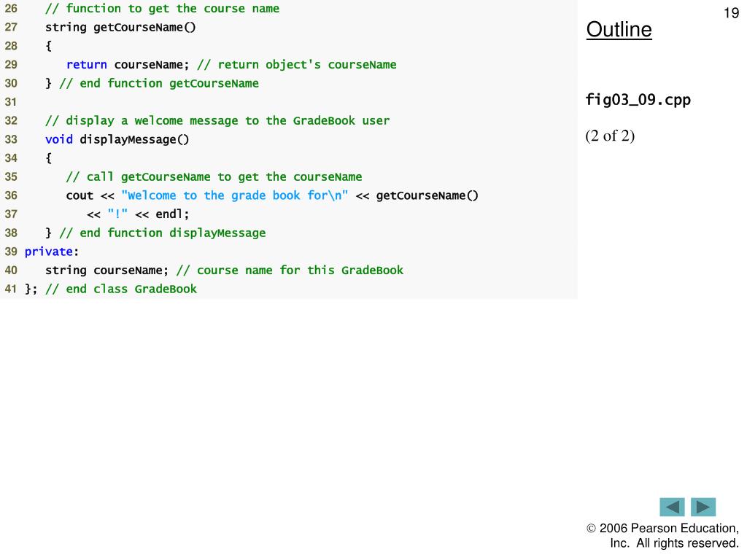747x560 pixels.
Task: Go to the previous slide arrow
Action: click(672, 507)
